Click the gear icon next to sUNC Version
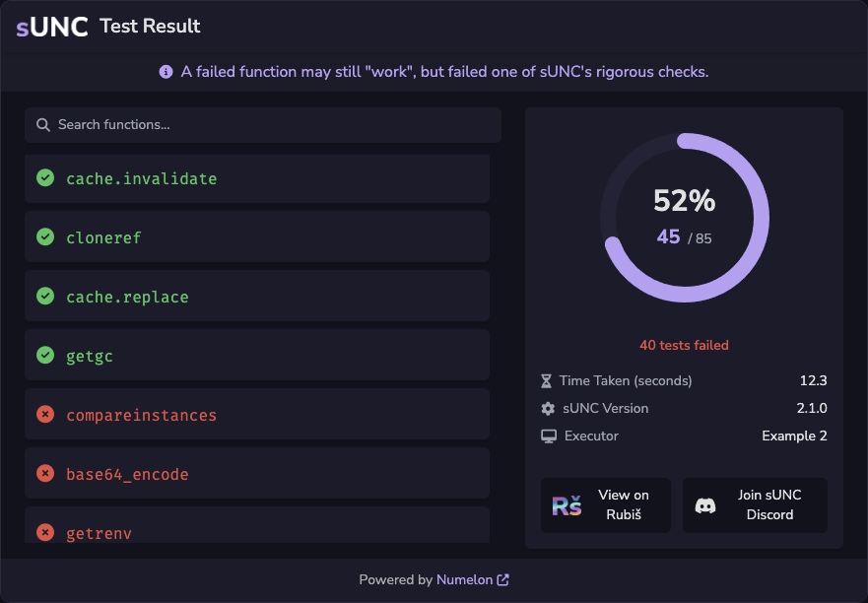This screenshot has width=868, height=603. coord(548,409)
